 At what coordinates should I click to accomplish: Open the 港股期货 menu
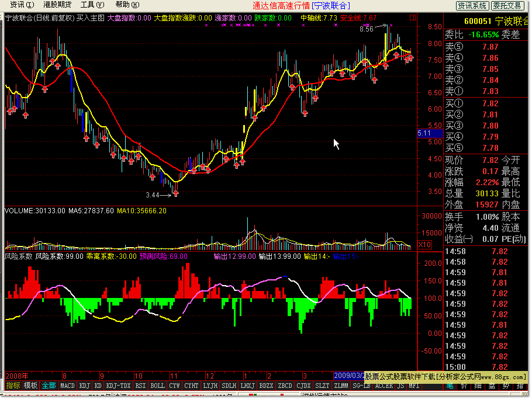pyautogui.click(x=57, y=5)
